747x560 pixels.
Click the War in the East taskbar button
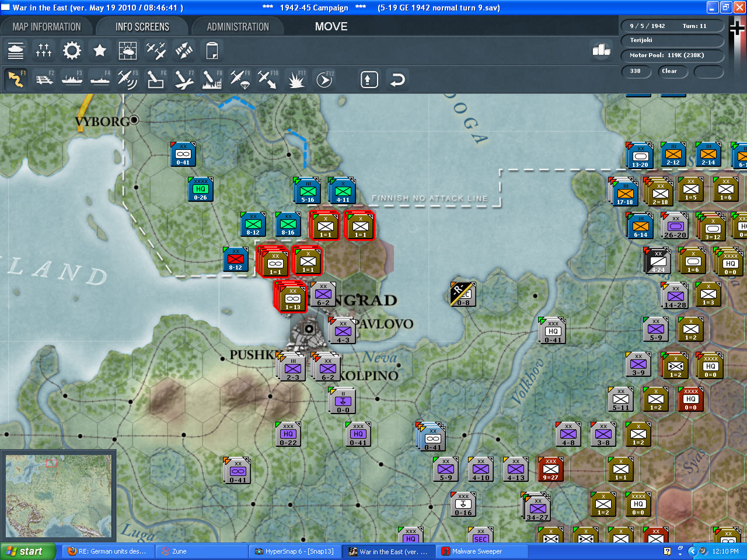tap(388, 551)
